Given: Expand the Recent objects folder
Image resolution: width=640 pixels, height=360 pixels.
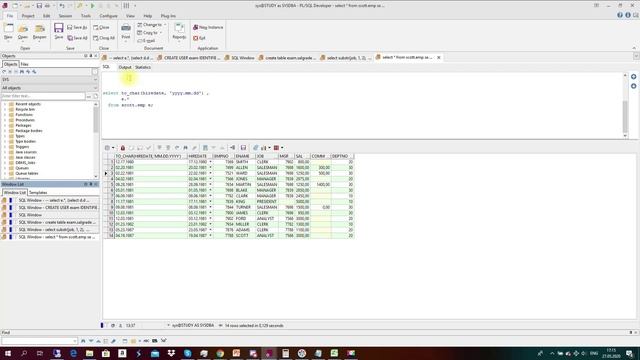Looking at the screenshot, I should pyautogui.click(x=5, y=104).
